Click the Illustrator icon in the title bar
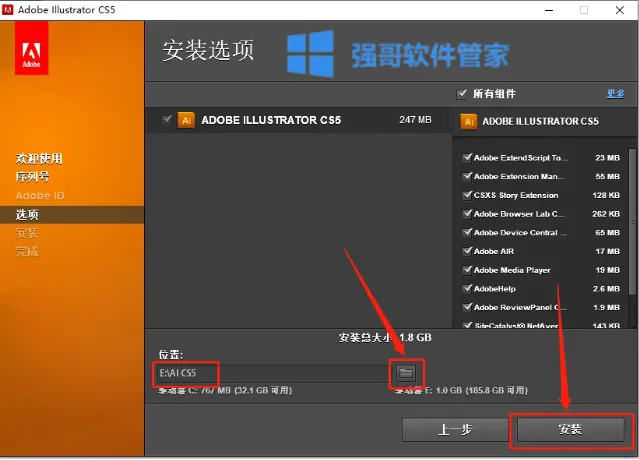The width and height of the screenshot is (639, 460). [7, 10]
